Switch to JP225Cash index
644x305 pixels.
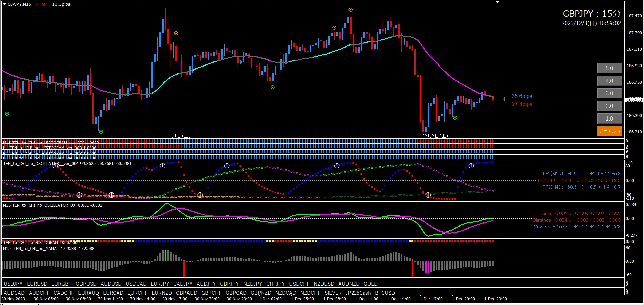[359, 293]
